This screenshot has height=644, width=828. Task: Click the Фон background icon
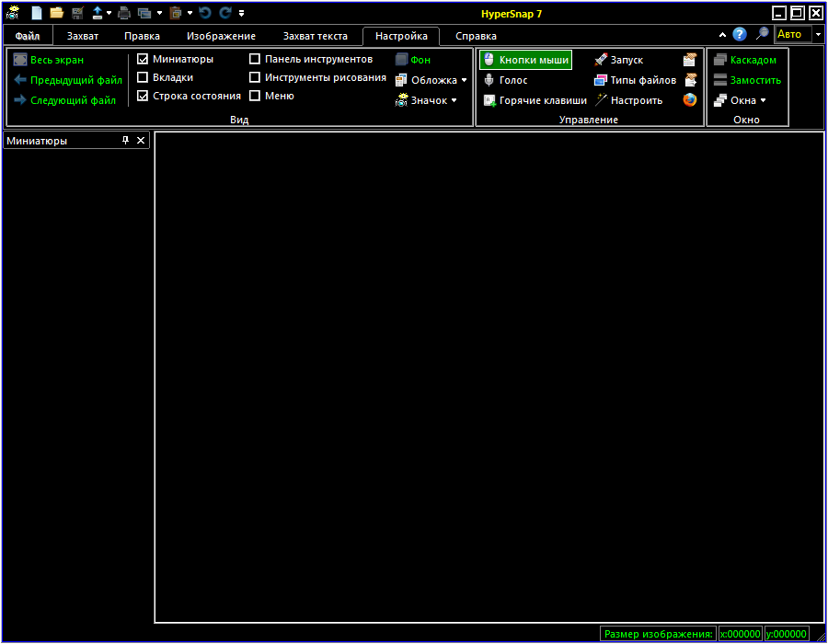(401, 60)
